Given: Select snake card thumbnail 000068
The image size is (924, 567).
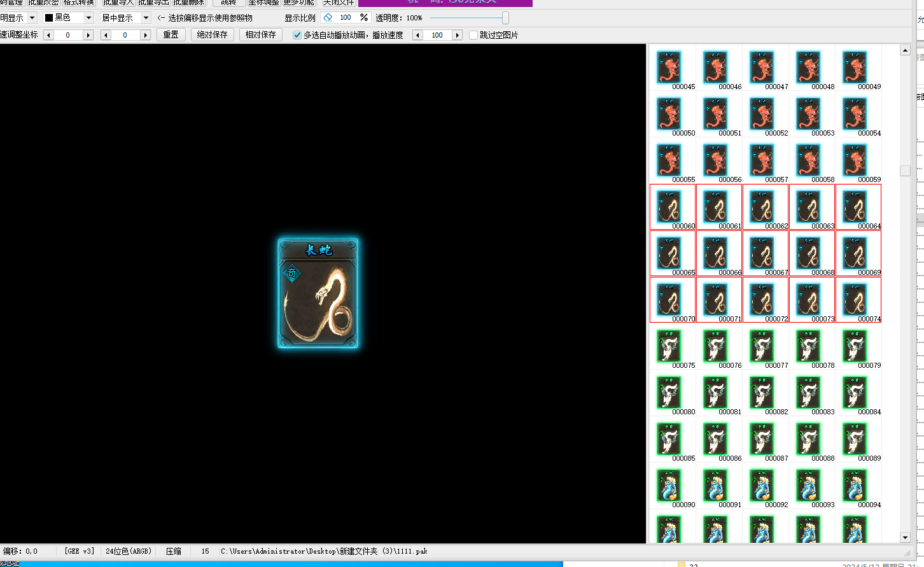Looking at the screenshot, I should [x=812, y=253].
